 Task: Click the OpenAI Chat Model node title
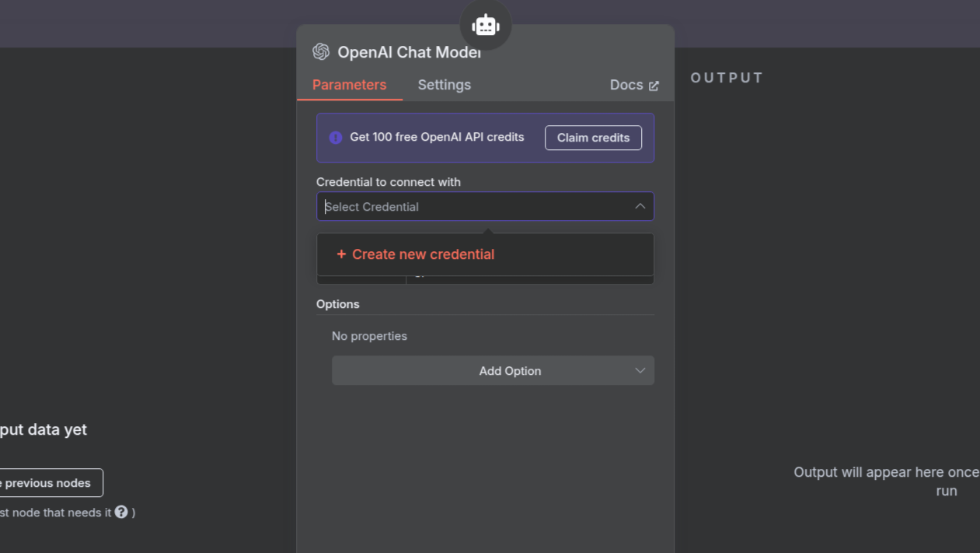[409, 52]
